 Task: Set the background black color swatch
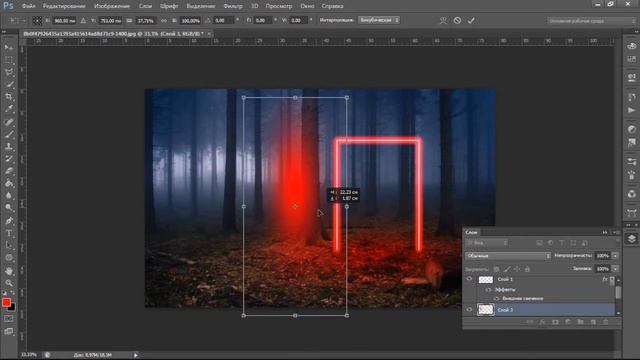(13, 308)
